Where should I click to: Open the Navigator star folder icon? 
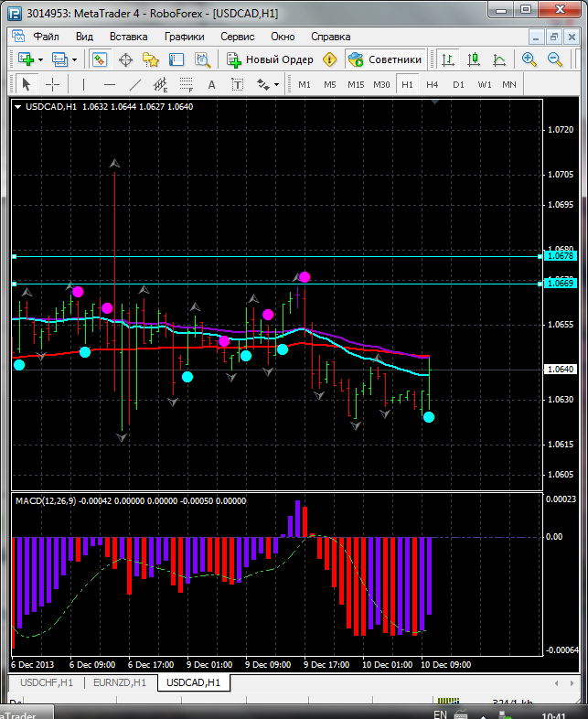151,59
